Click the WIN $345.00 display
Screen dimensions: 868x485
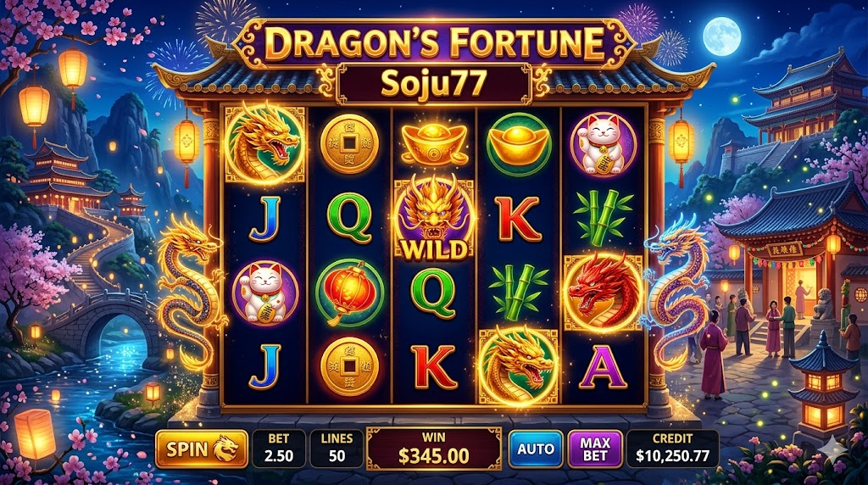pyautogui.click(x=434, y=449)
